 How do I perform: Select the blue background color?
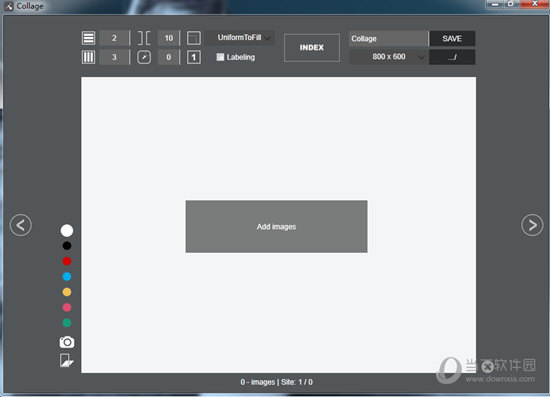coord(67,277)
